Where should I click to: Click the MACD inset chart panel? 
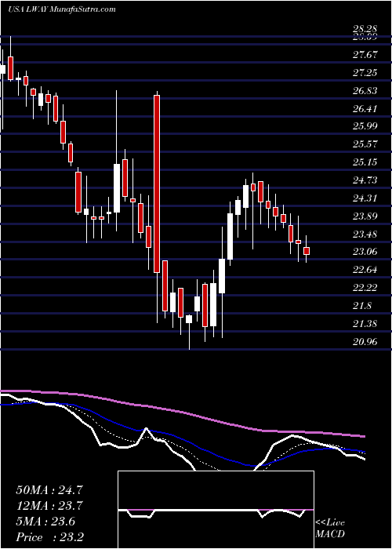click(x=216, y=510)
